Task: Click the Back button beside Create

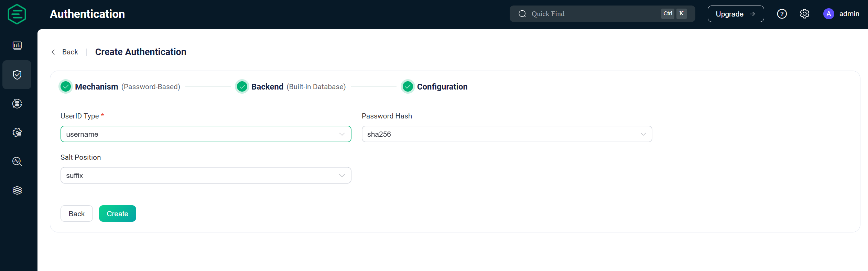Action: (x=77, y=213)
